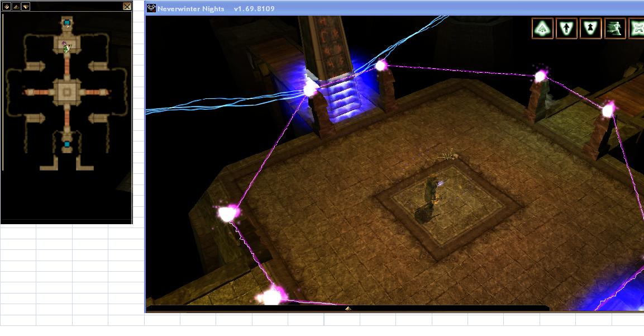Click the second pyramid icon in map toolbar

point(16,7)
